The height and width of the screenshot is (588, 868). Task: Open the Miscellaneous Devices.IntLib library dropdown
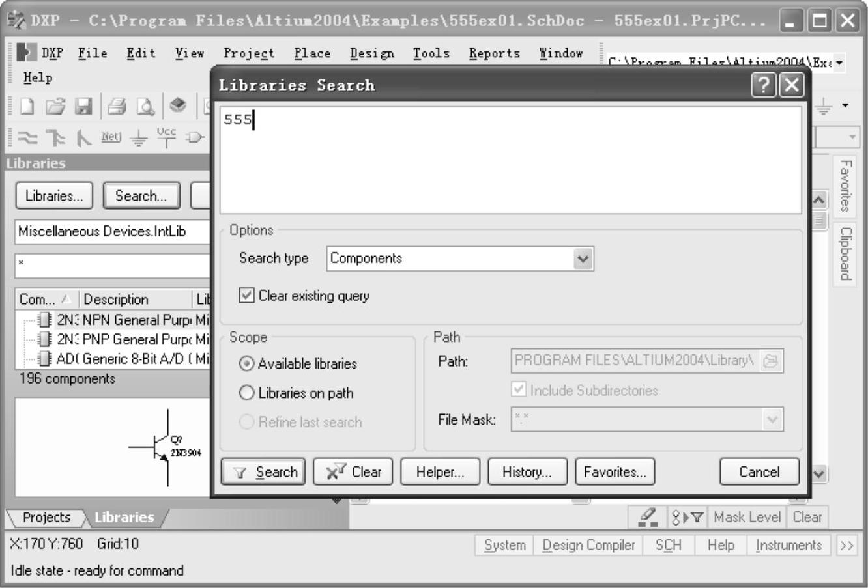[x=113, y=231]
